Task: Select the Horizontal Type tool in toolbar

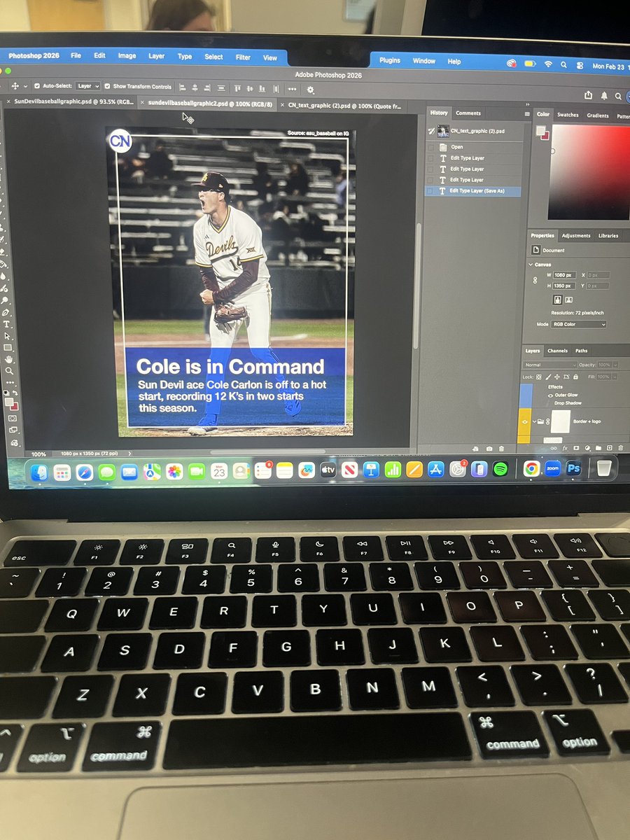Action: coord(6,324)
